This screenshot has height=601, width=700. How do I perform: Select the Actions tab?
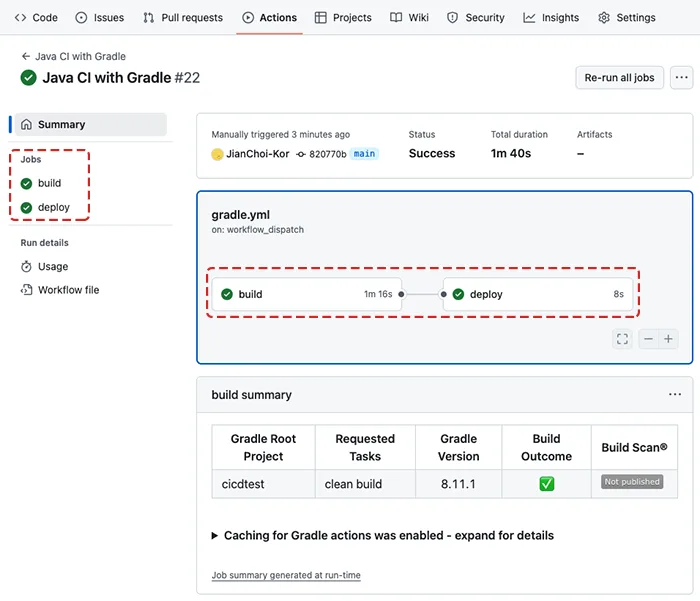click(269, 17)
